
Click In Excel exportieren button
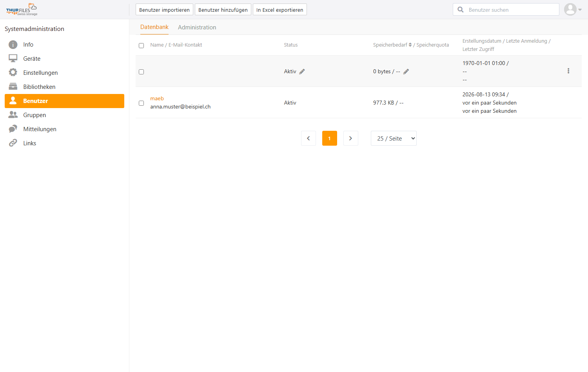(280, 10)
